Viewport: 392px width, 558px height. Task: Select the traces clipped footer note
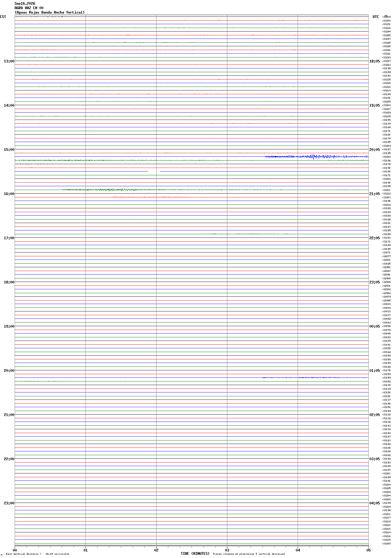(249, 554)
